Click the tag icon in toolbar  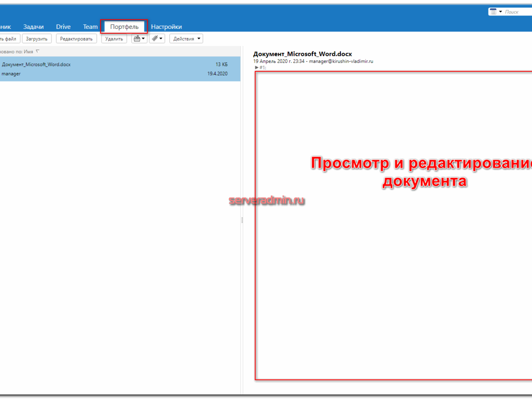(154, 39)
